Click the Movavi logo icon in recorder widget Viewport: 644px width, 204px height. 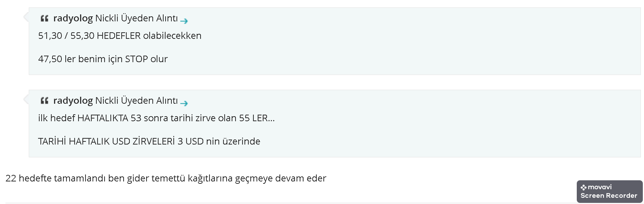[x=583, y=187]
